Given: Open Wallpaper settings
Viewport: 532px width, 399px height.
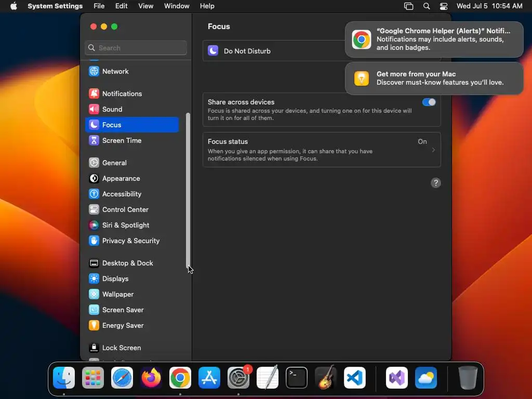Looking at the screenshot, I should [x=132, y=295].
